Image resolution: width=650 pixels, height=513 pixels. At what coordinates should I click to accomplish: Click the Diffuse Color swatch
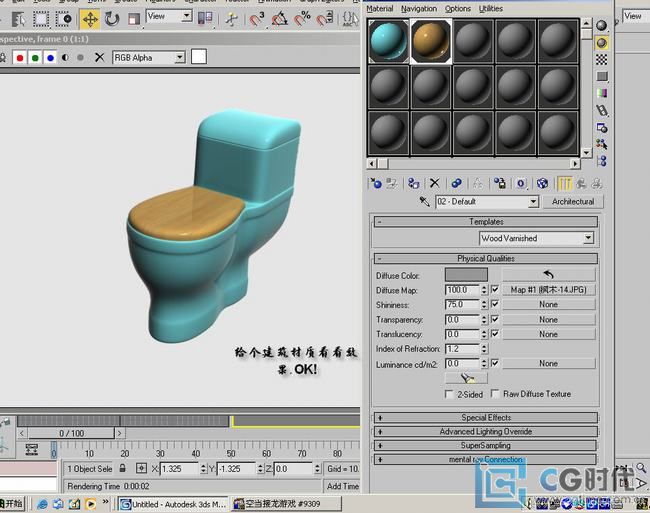tap(467, 274)
